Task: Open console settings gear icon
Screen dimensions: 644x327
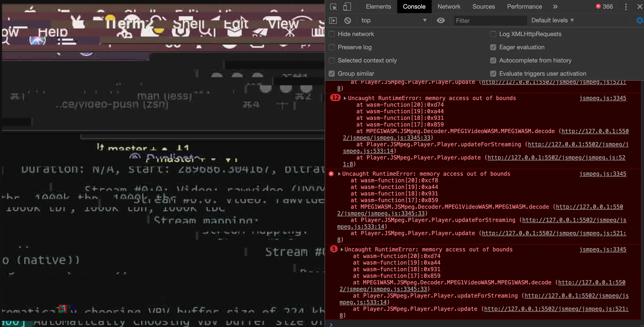Action: pyautogui.click(x=640, y=20)
